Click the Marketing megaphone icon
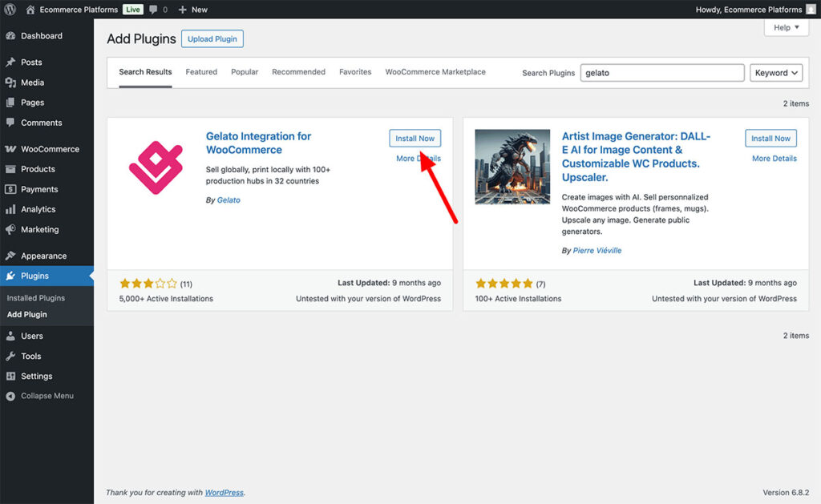This screenshot has width=821, height=504. pyautogui.click(x=10, y=229)
